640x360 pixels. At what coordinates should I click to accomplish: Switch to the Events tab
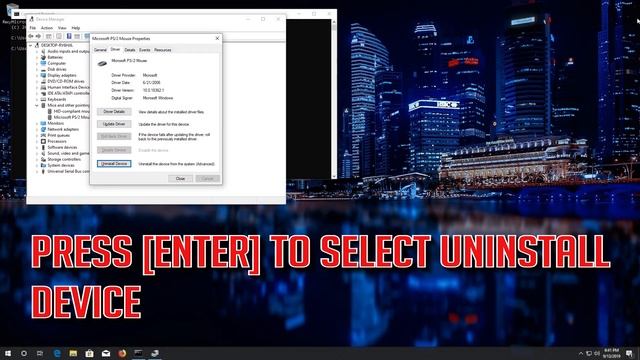(x=144, y=50)
